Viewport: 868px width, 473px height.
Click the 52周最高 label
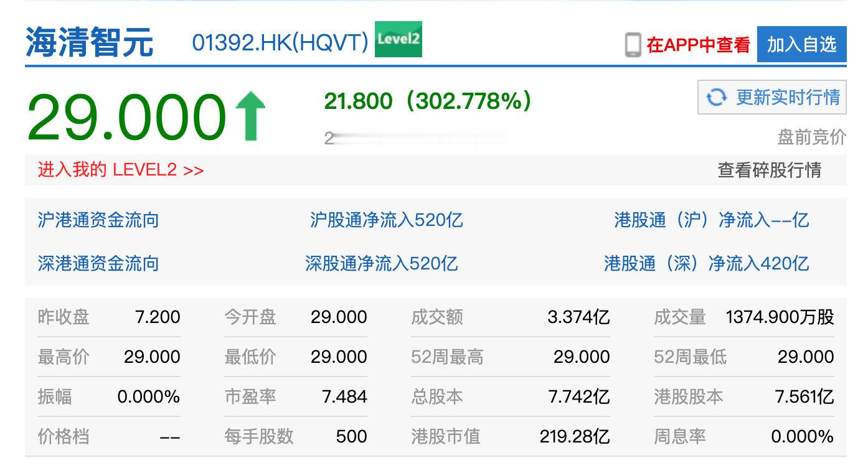pos(447,357)
